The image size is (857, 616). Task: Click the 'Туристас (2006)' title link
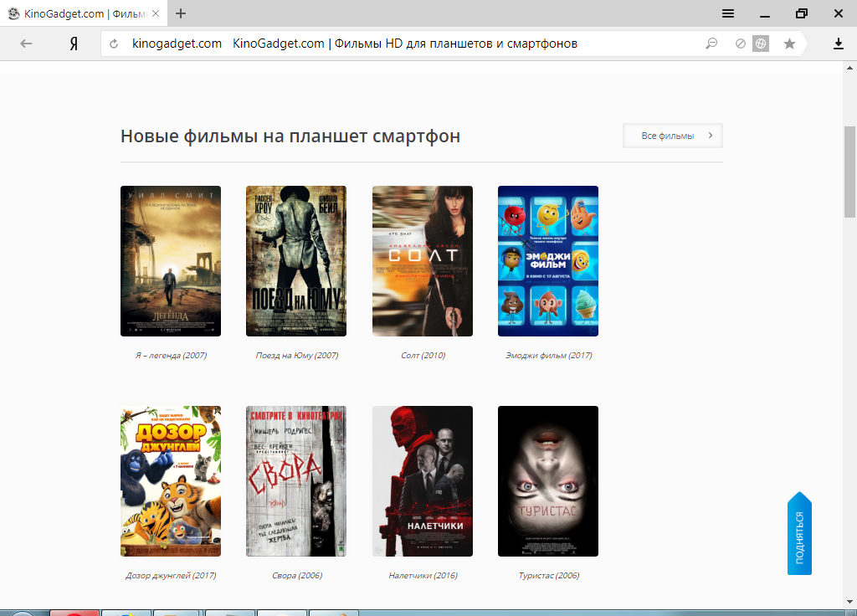click(549, 575)
